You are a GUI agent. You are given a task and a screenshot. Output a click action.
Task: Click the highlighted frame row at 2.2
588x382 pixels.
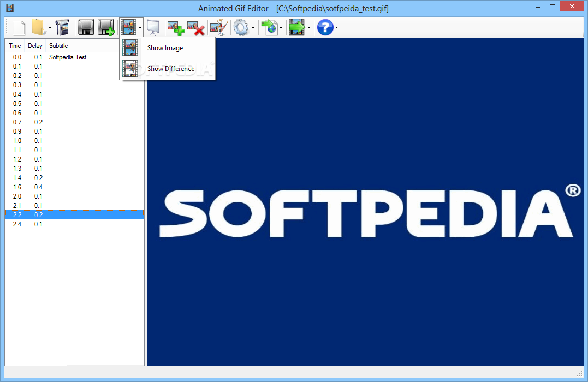click(x=74, y=215)
